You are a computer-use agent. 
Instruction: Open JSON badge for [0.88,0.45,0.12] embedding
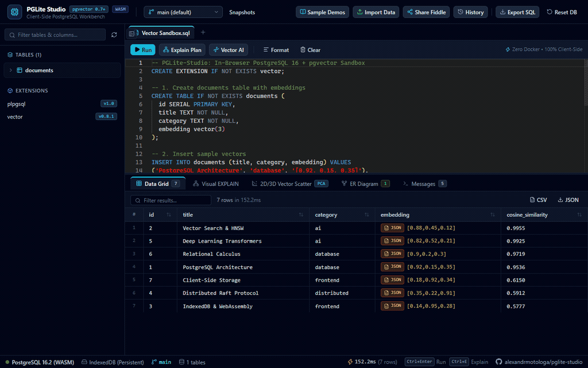pyautogui.click(x=392, y=228)
